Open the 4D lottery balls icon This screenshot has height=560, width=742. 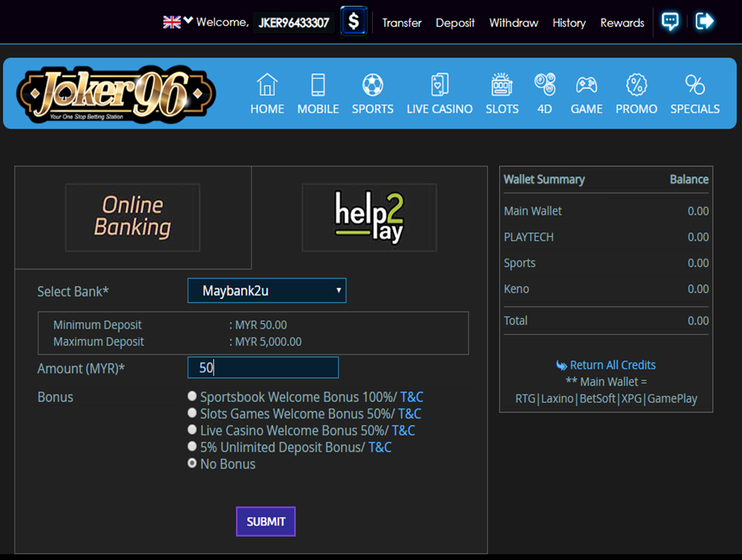[545, 85]
